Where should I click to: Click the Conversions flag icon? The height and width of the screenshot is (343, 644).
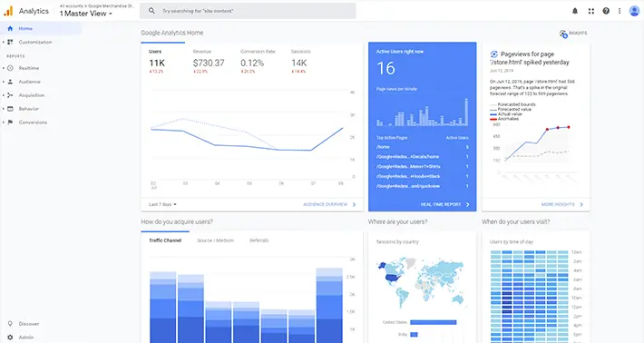coord(10,122)
